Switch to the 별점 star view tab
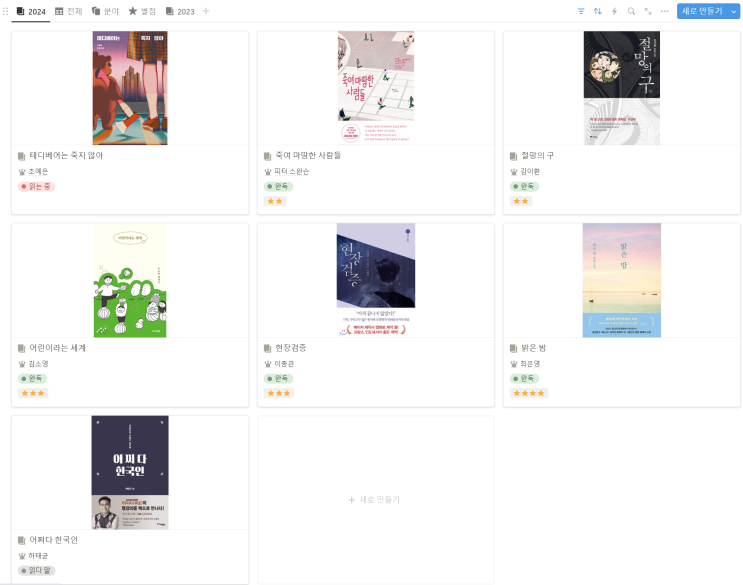Image resolution: width=743 pixels, height=585 pixels. [142, 11]
